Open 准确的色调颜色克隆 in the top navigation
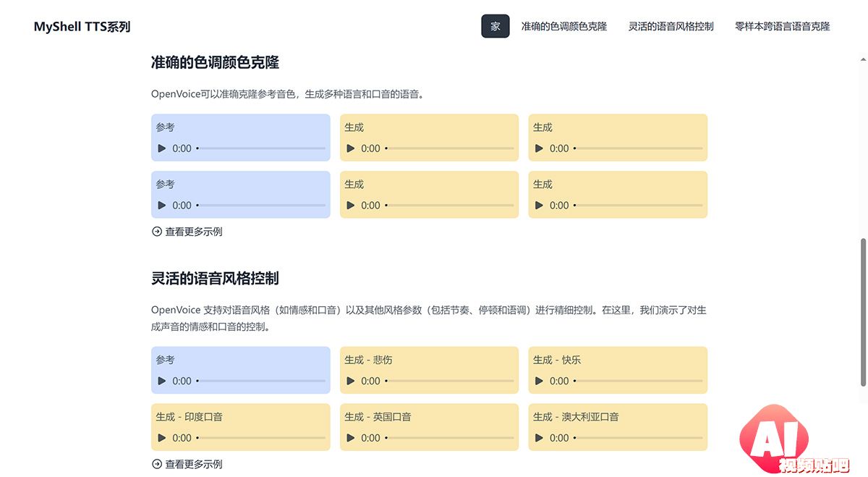Image resolution: width=868 pixels, height=477 pixels. pyautogui.click(x=564, y=26)
